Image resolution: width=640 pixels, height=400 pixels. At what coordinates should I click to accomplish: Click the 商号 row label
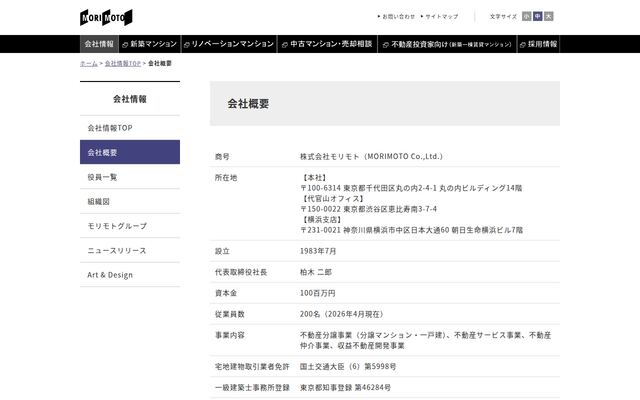click(x=222, y=156)
